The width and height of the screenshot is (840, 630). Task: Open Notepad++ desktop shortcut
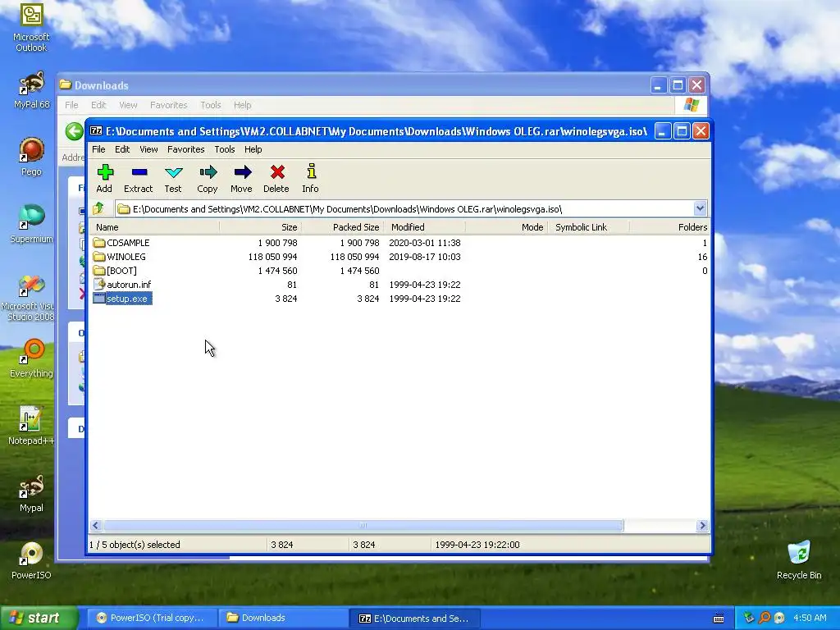coord(31,426)
